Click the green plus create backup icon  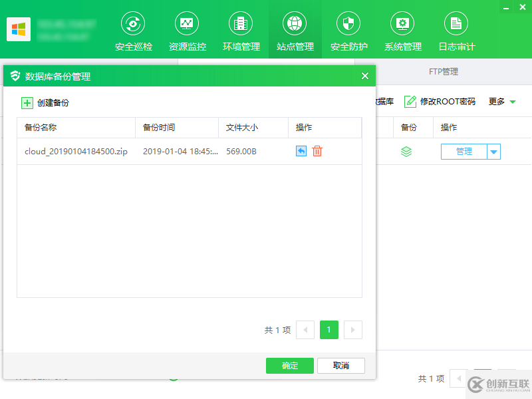pos(27,103)
